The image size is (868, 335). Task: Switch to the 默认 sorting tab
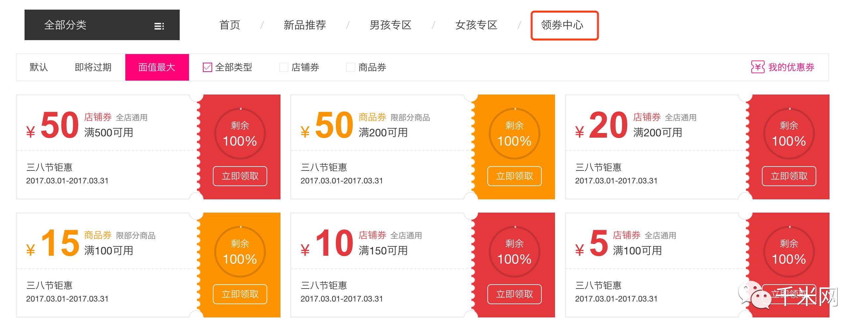(38, 67)
